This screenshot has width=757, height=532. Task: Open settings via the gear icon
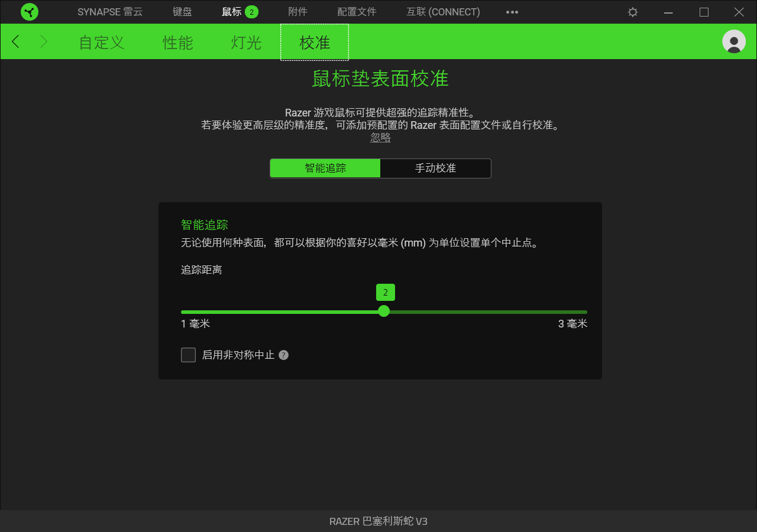(x=633, y=12)
